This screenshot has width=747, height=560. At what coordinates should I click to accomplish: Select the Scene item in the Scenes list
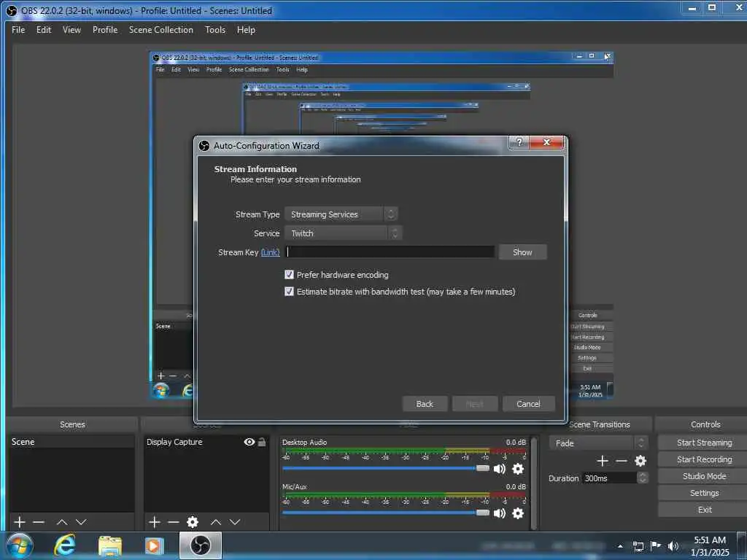71,442
